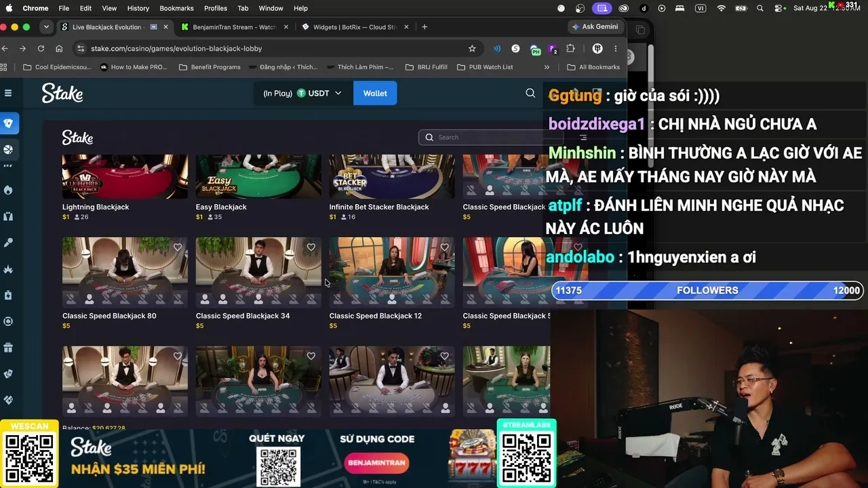Click the Vietnamese input source icon

[701, 8]
